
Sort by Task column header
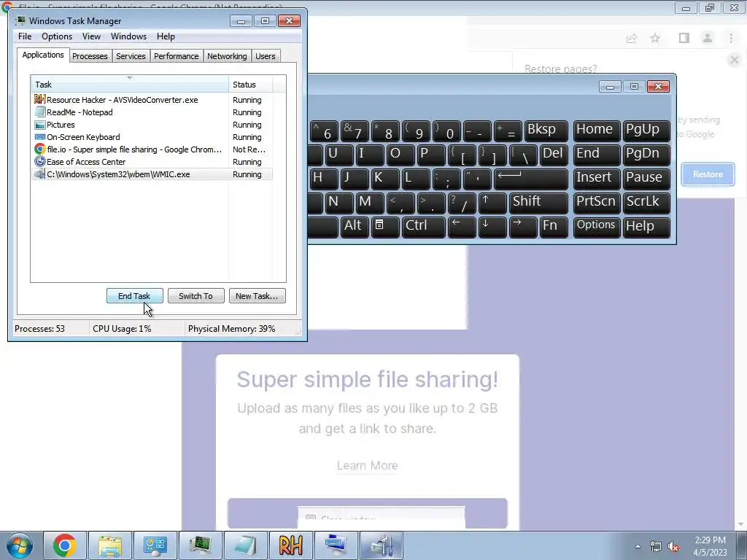click(x=130, y=85)
